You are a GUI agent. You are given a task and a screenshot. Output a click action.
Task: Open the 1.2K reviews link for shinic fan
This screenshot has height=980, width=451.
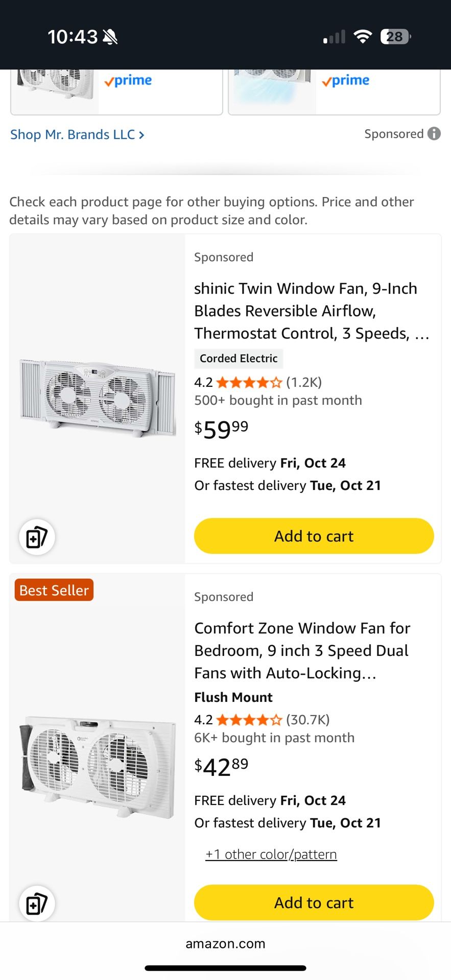pyautogui.click(x=304, y=382)
